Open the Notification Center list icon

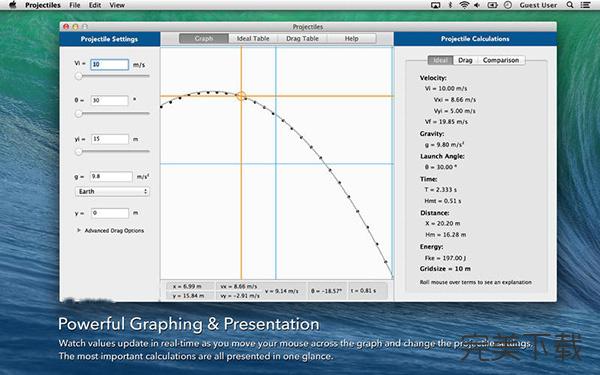tap(585, 5)
